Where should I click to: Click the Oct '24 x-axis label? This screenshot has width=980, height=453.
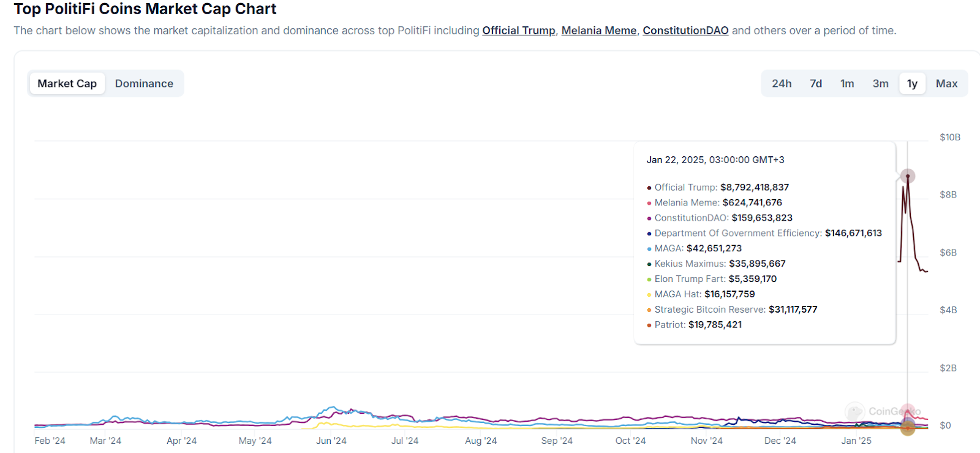(x=630, y=441)
